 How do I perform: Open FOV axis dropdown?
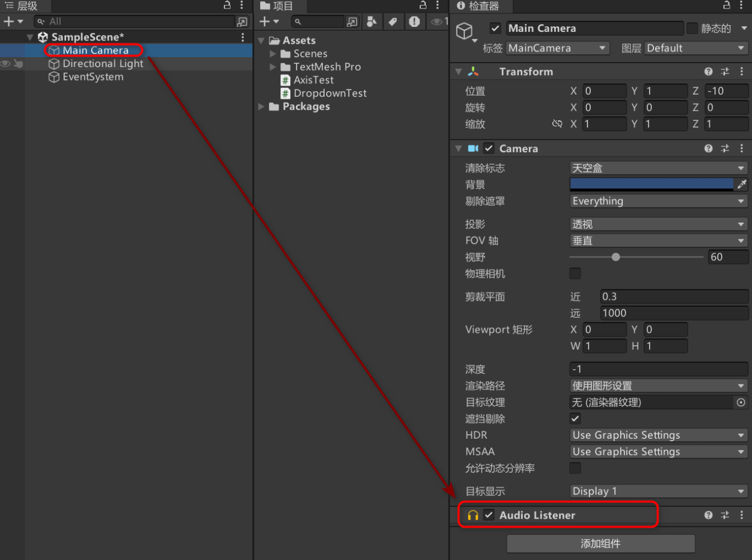click(659, 241)
